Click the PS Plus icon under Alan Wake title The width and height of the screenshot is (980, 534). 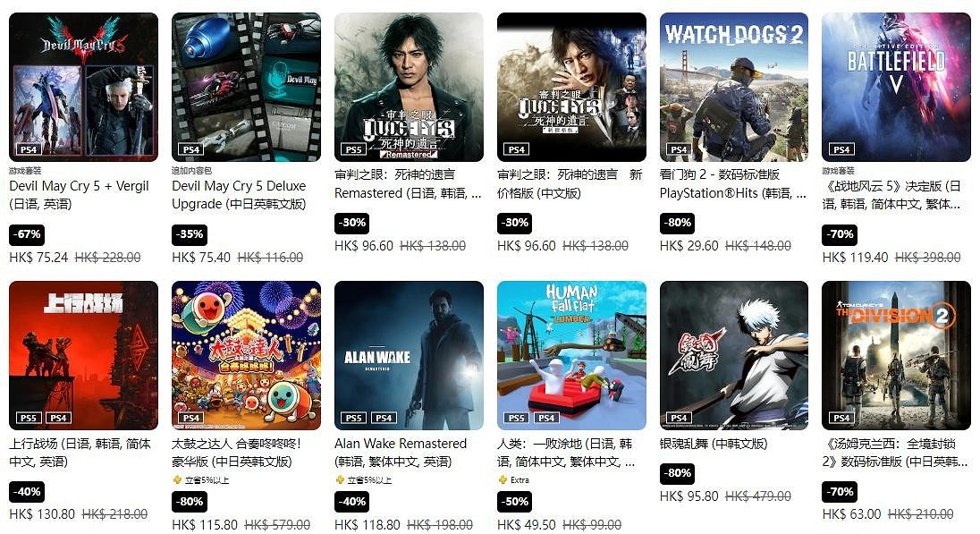tap(340, 480)
